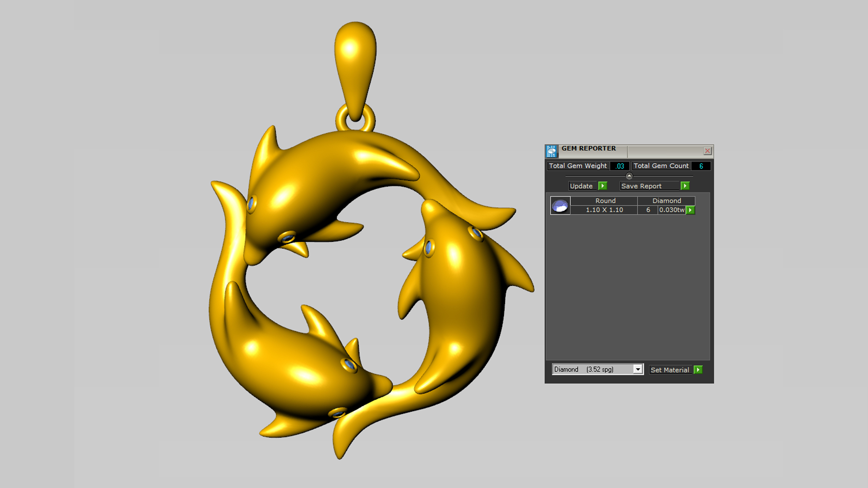This screenshot has height=488, width=868.
Task: Click the Total Gem Count value 6
Action: [x=701, y=166]
